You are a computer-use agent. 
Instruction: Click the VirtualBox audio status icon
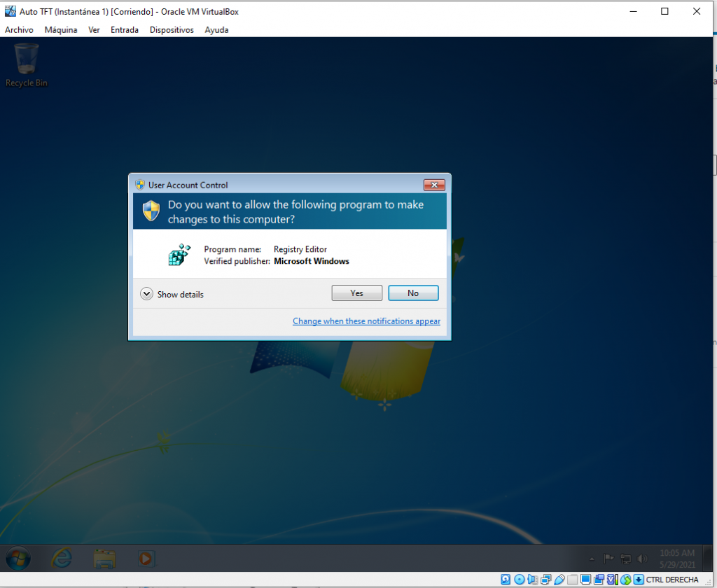532,580
